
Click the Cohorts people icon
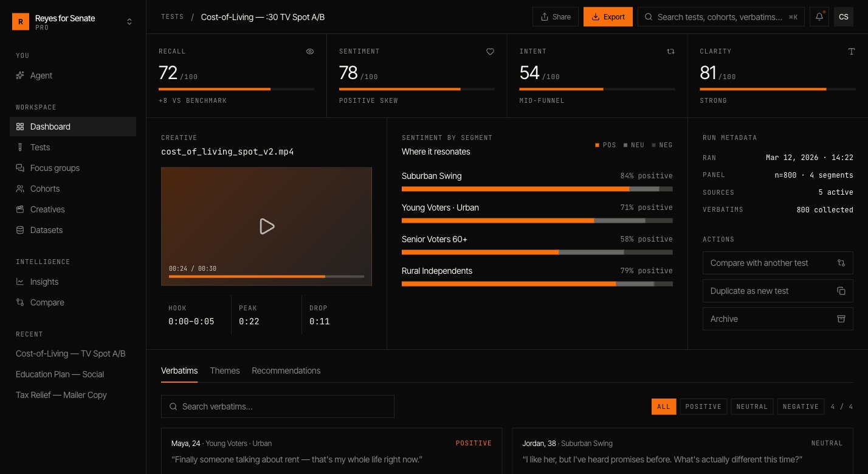click(20, 189)
